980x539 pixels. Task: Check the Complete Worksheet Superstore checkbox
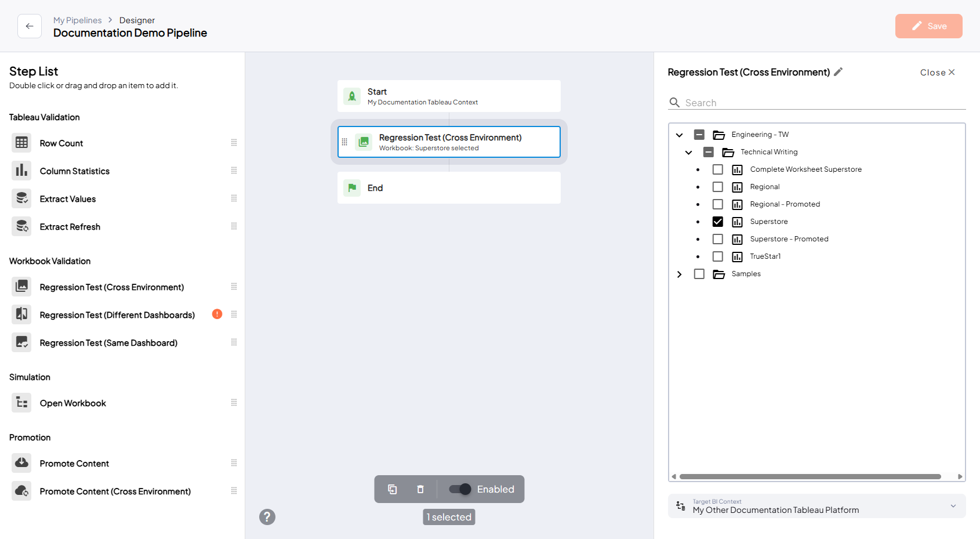click(x=718, y=169)
